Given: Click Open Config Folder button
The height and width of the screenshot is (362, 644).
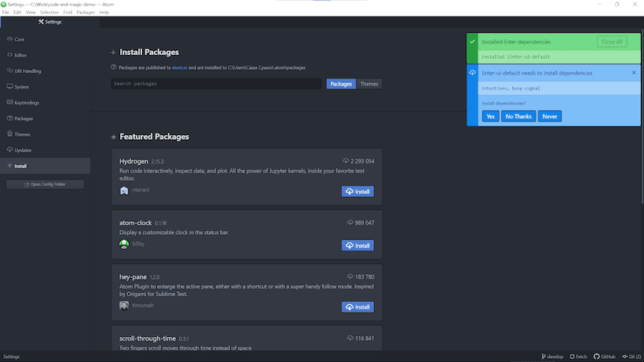Looking at the screenshot, I should click(x=46, y=185).
